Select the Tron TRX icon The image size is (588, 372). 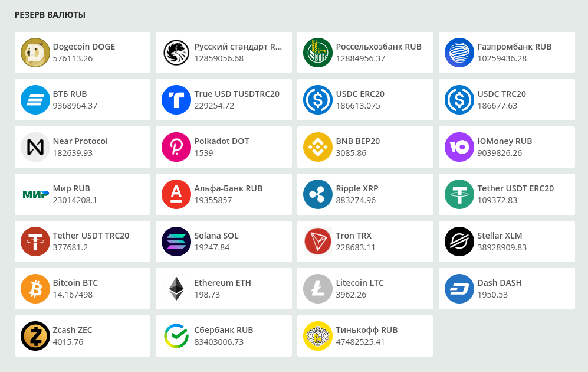coord(318,242)
